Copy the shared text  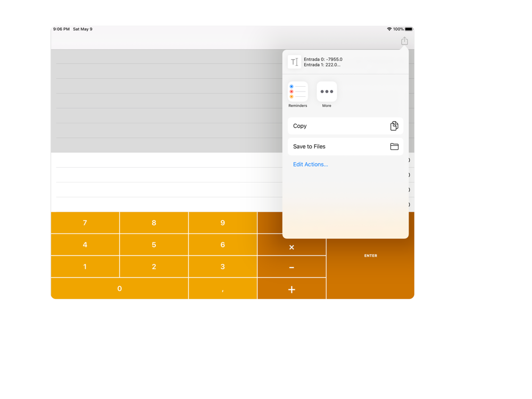(345, 126)
